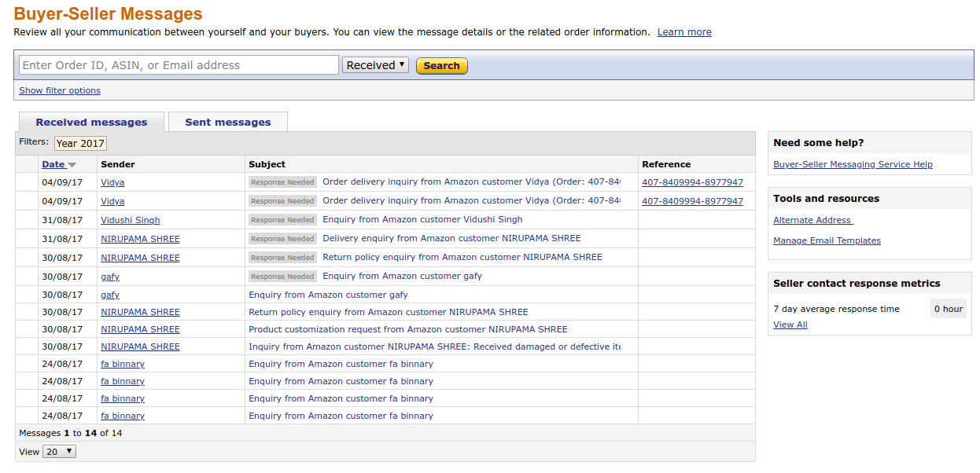
Task: Open sender profile for fa binnary
Action: 123,364
